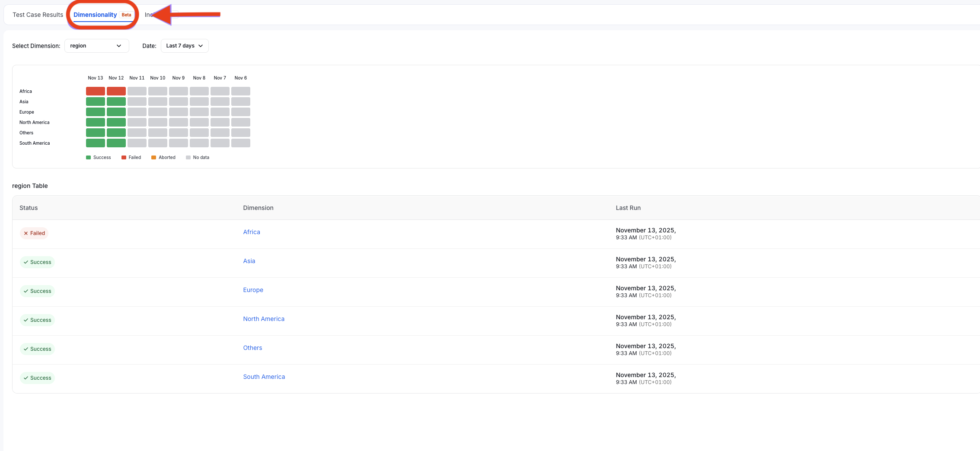The width and height of the screenshot is (980, 451).
Task: Click the Africa Nov 13 failed cell
Action: (96, 91)
